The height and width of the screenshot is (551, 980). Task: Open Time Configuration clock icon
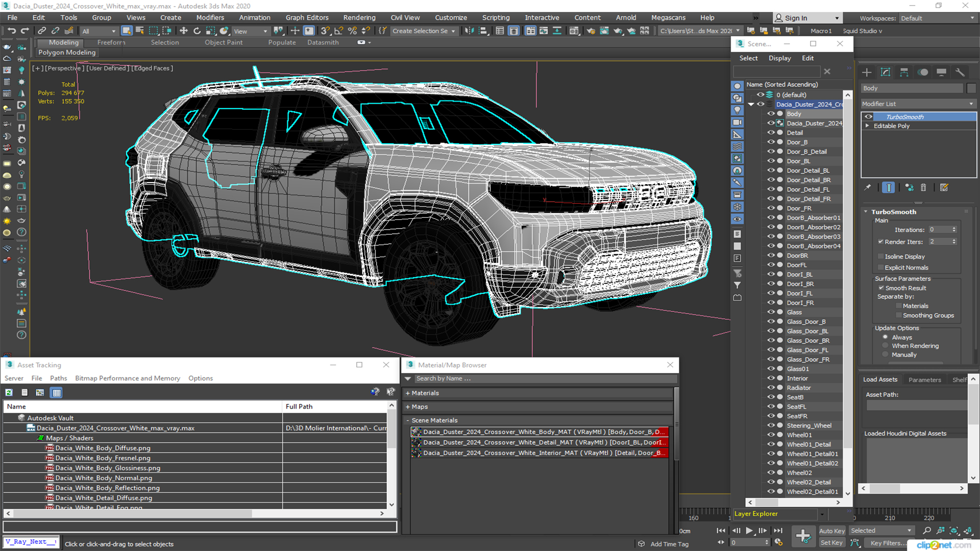[778, 542]
